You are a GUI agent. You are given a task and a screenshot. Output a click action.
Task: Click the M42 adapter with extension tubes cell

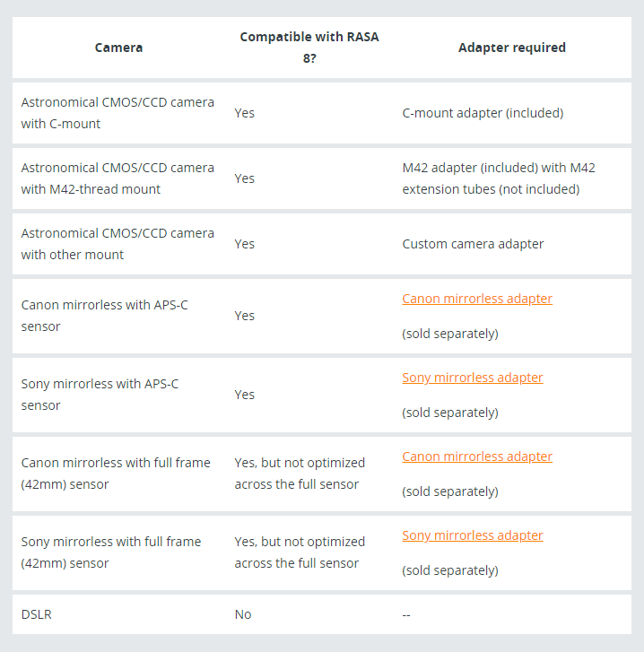[x=499, y=178]
